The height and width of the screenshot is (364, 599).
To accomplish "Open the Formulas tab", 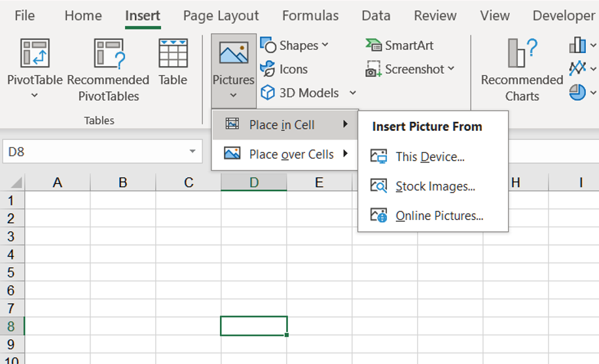I will [x=310, y=16].
